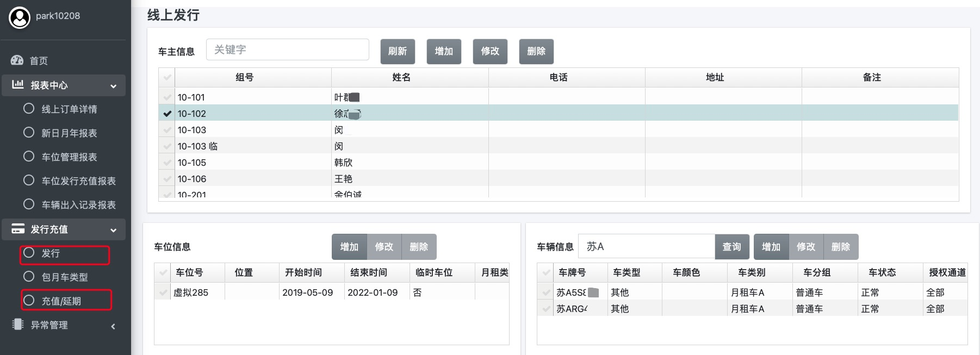Collapse the 报表中心 menu chevron

pos(113,86)
